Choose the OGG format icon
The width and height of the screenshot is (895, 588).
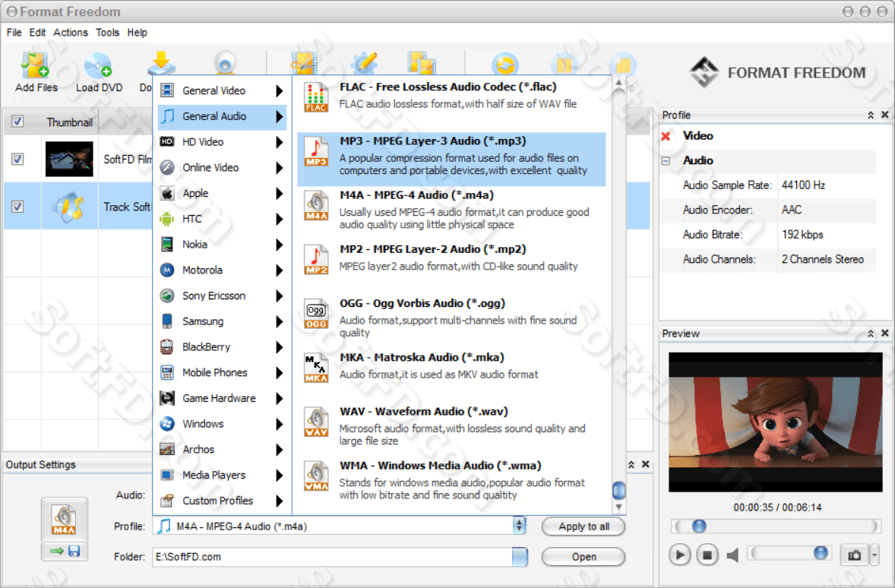pos(316,314)
